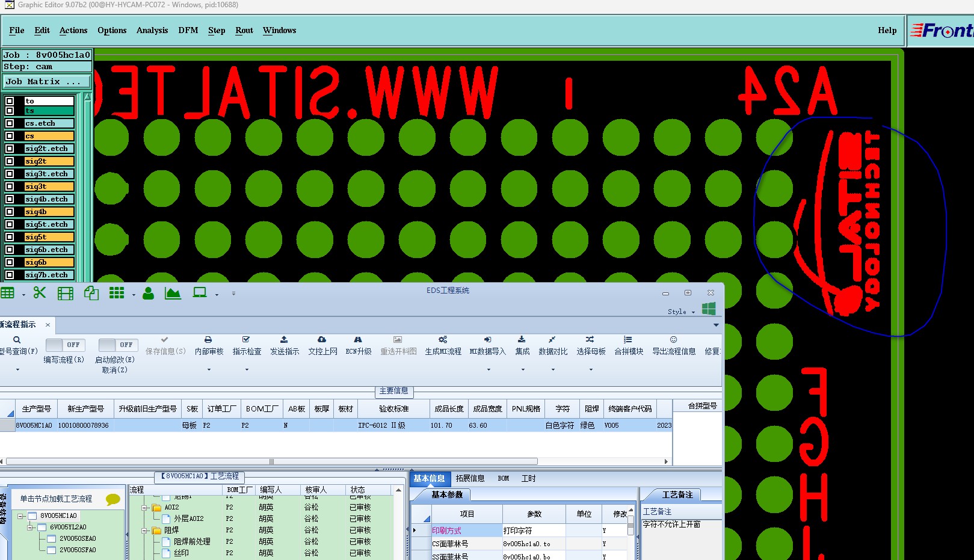The width and height of the screenshot is (974, 560).
Task: Close the 流程指示 tab
Action: coord(48,325)
